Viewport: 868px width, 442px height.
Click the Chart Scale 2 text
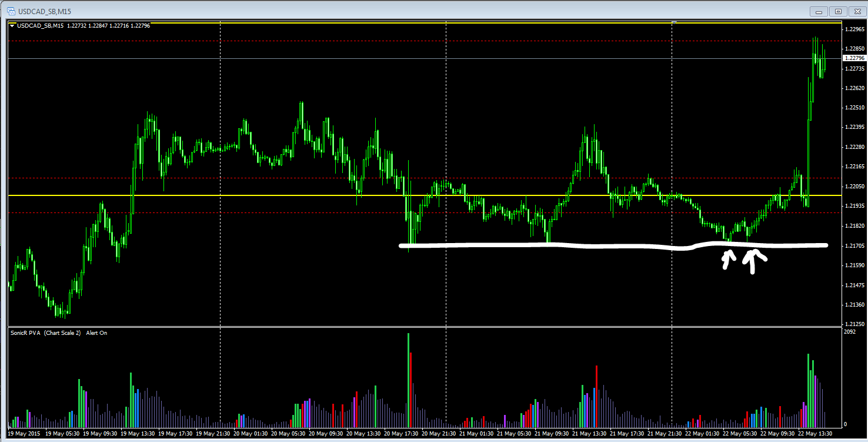[62, 333]
